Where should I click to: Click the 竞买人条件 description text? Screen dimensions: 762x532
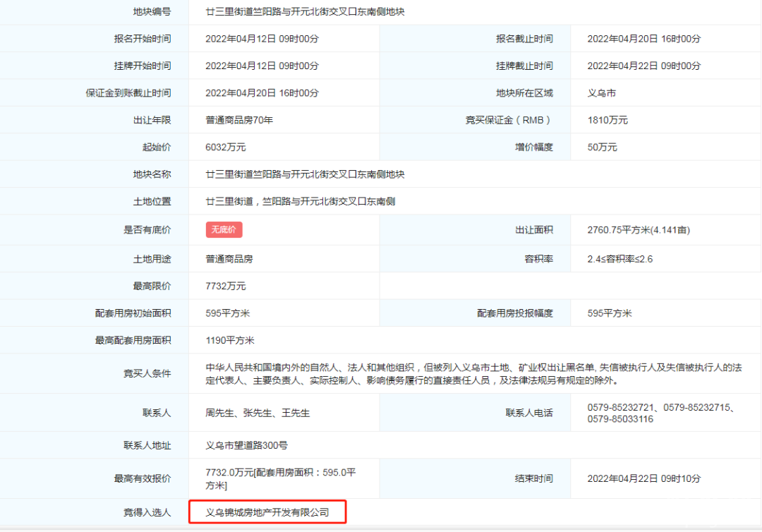click(473, 374)
